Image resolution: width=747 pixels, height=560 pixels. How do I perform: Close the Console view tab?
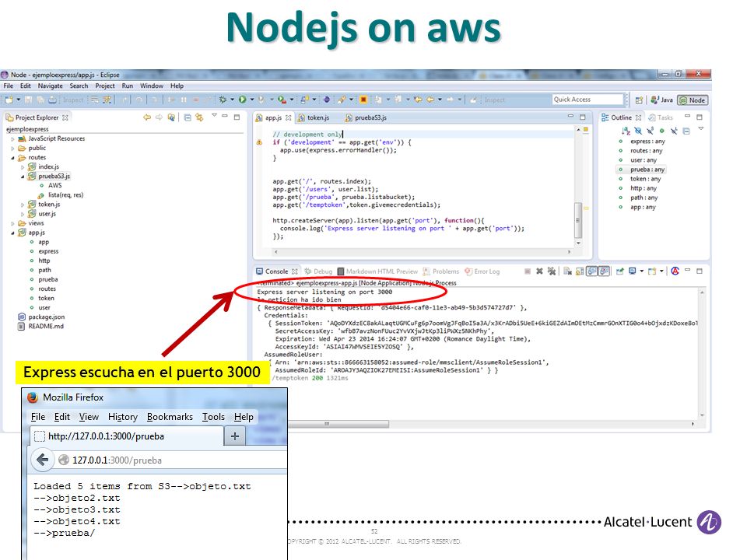295,271
